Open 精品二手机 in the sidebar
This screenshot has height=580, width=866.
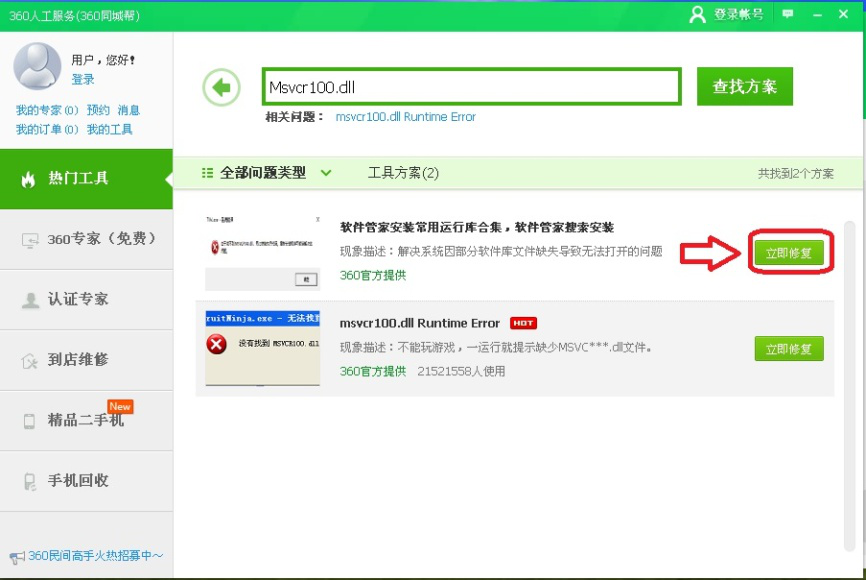point(86,421)
